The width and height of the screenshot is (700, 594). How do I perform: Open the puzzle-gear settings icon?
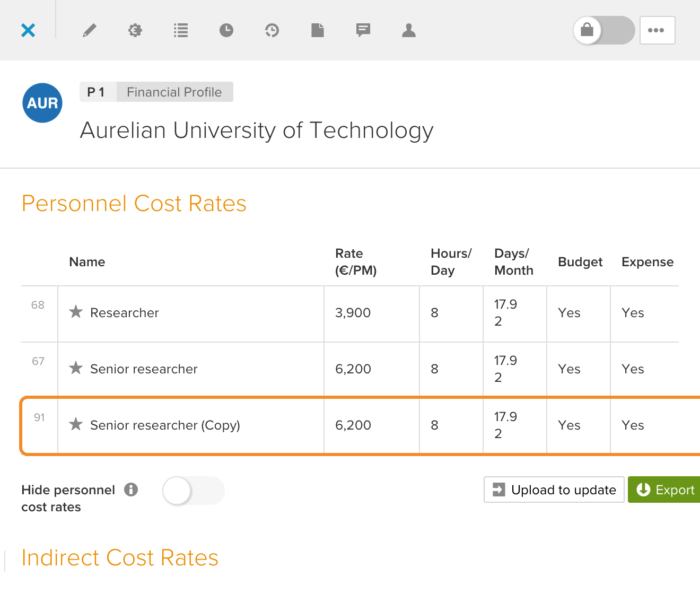coord(135,30)
